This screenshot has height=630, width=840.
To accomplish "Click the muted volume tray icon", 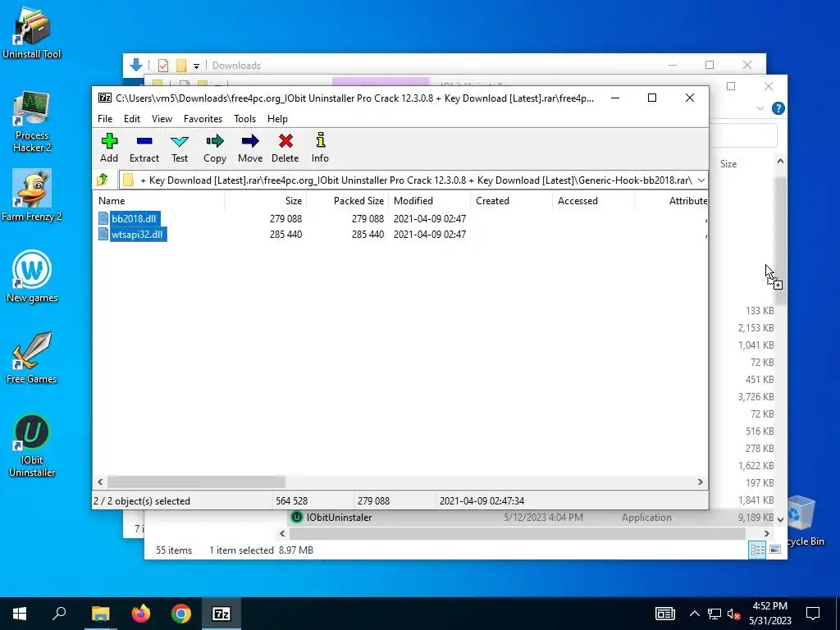I will tap(734, 614).
